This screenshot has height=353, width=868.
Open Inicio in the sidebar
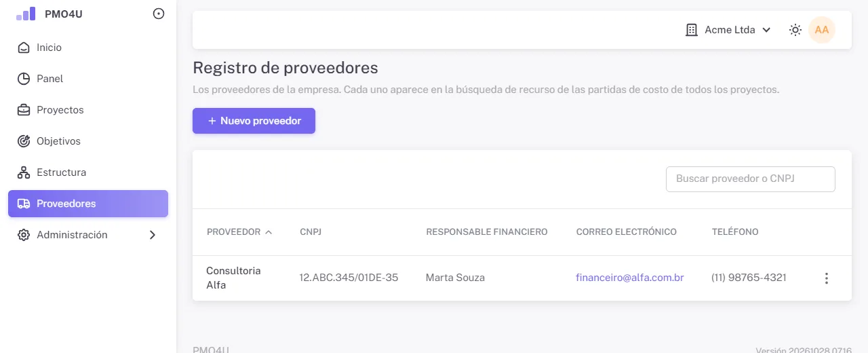click(88, 48)
